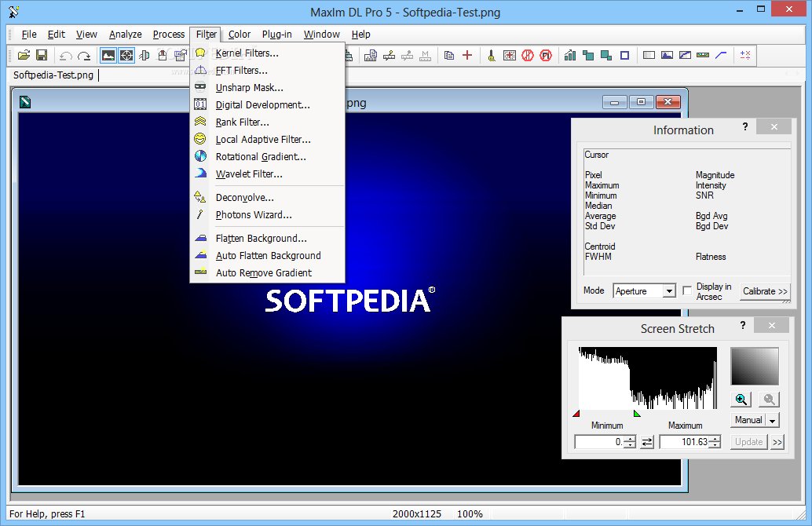This screenshot has height=526, width=812.
Task: Click the Maximum value spinner arrows
Action: pyautogui.click(x=715, y=442)
